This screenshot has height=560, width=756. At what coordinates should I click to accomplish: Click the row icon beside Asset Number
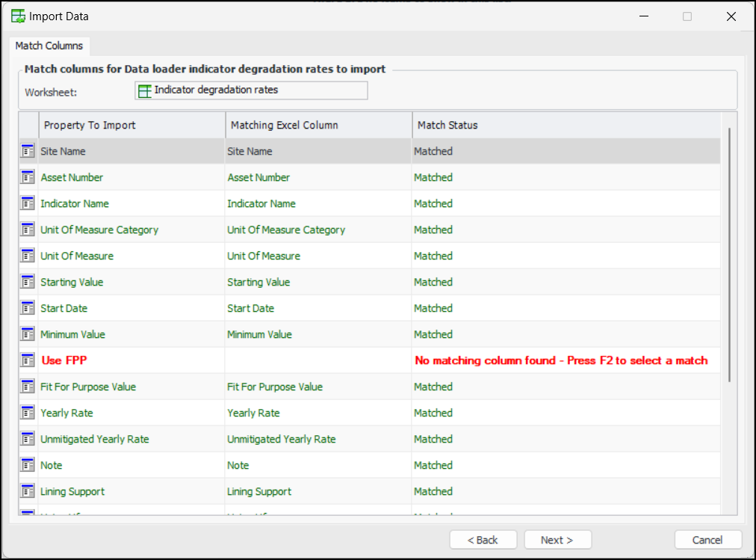point(28,177)
